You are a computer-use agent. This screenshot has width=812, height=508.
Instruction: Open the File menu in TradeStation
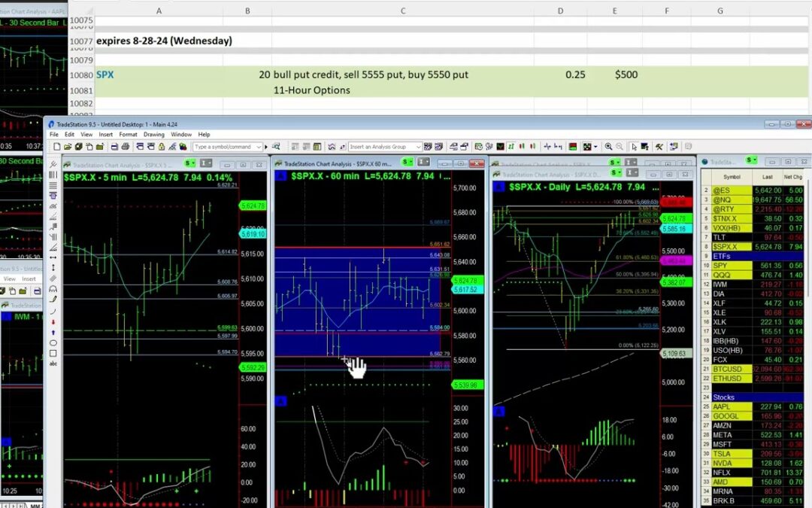pos(54,134)
